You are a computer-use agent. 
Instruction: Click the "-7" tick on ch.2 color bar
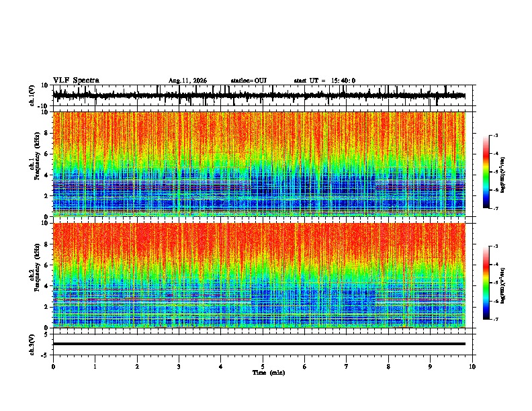pos(496,319)
